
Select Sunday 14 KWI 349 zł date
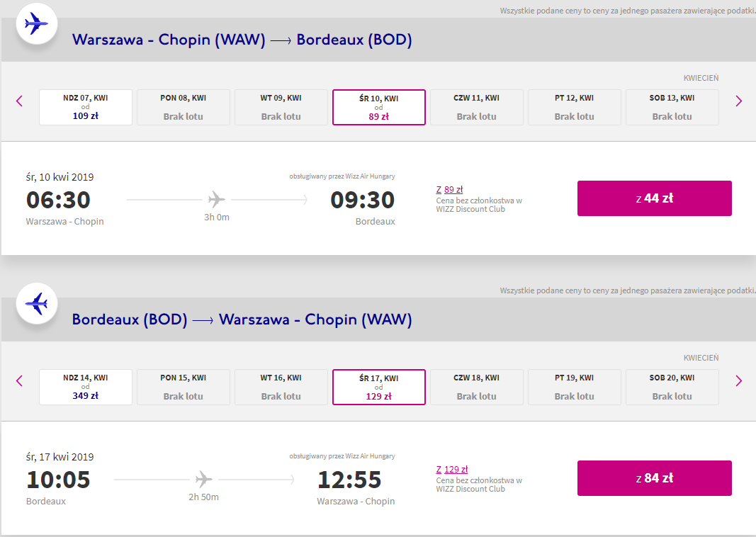click(x=86, y=387)
